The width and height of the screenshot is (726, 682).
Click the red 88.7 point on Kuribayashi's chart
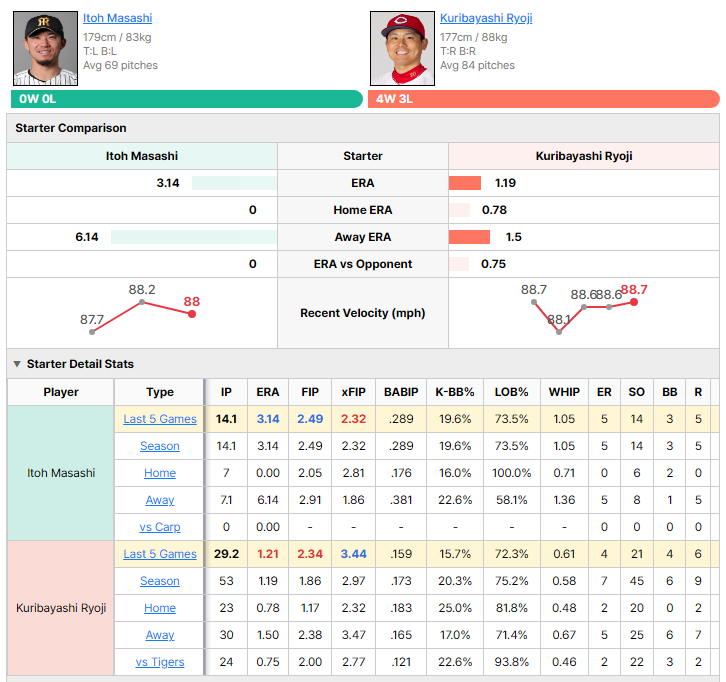[x=634, y=302]
